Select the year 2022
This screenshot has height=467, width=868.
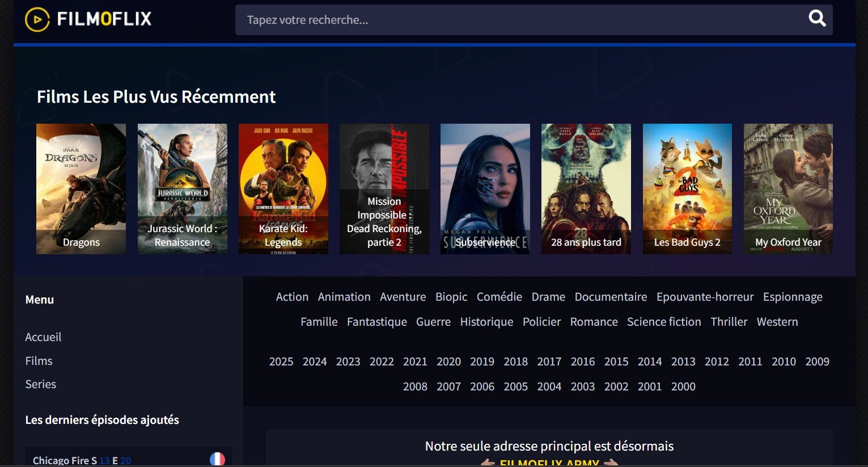(x=382, y=361)
